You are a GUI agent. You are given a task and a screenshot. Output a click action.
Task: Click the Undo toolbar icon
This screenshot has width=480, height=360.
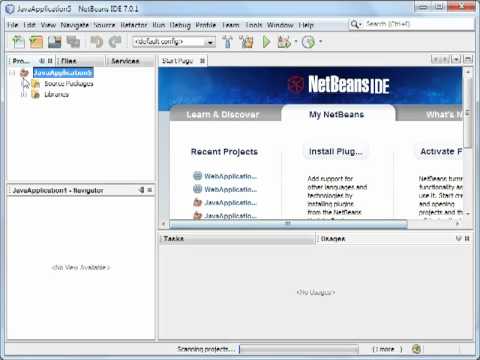click(x=97, y=42)
